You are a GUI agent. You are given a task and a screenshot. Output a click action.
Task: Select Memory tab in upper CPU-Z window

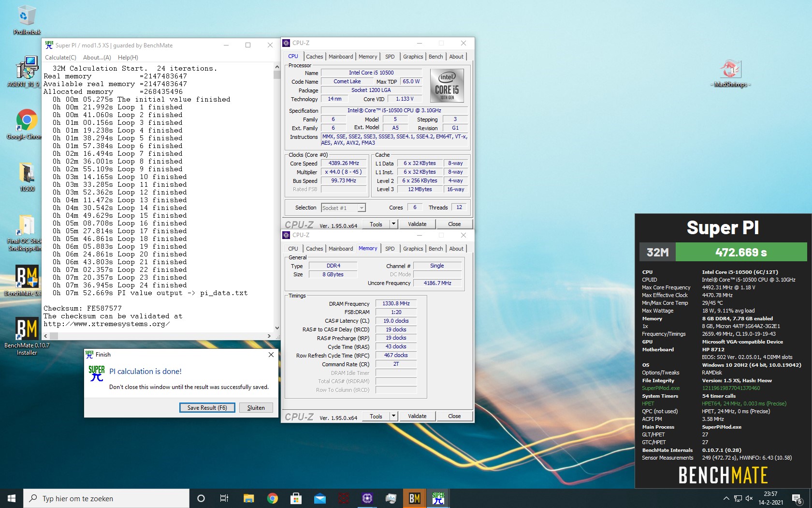(x=368, y=57)
